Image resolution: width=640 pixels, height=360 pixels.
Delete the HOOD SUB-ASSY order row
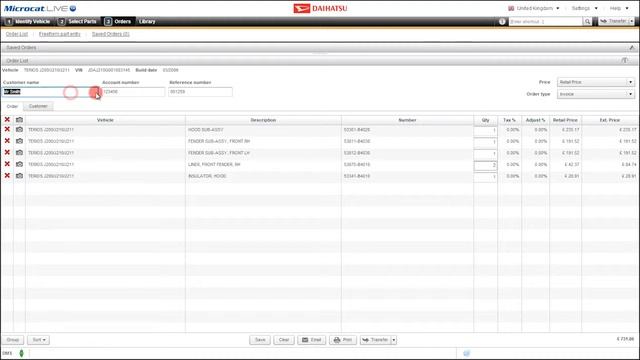[x=7, y=129]
